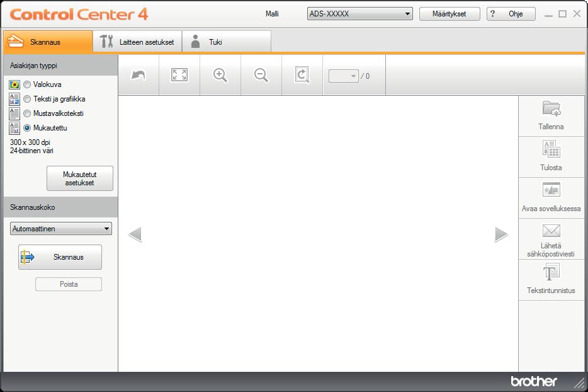Click the Brother logo in status bar
Image resolution: width=588 pixels, height=392 pixels.
click(534, 381)
